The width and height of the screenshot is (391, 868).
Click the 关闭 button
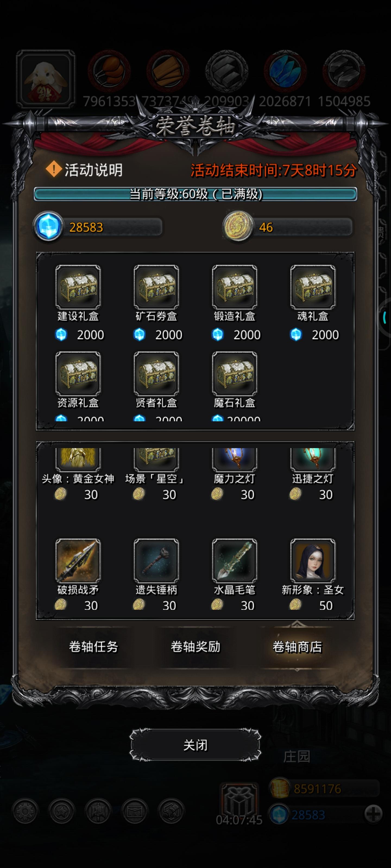pos(195,745)
